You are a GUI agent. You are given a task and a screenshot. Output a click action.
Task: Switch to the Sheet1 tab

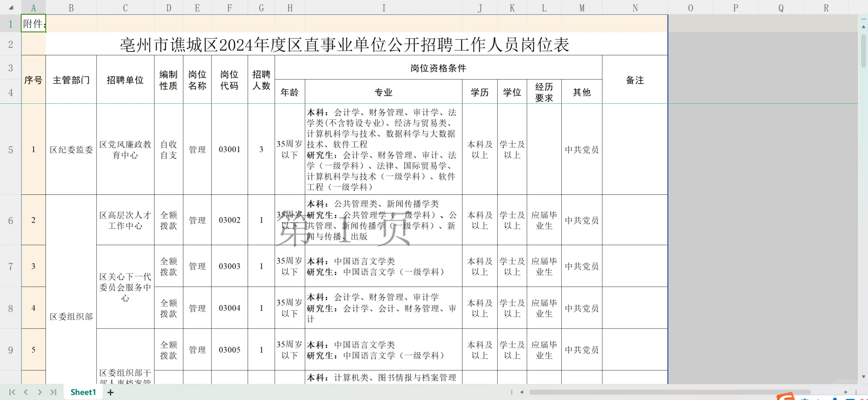(x=83, y=392)
